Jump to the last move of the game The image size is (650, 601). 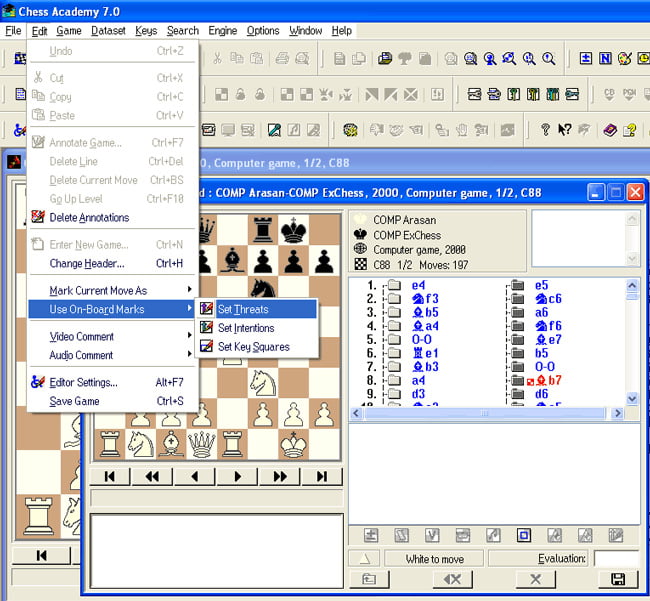[x=322, y=477]
